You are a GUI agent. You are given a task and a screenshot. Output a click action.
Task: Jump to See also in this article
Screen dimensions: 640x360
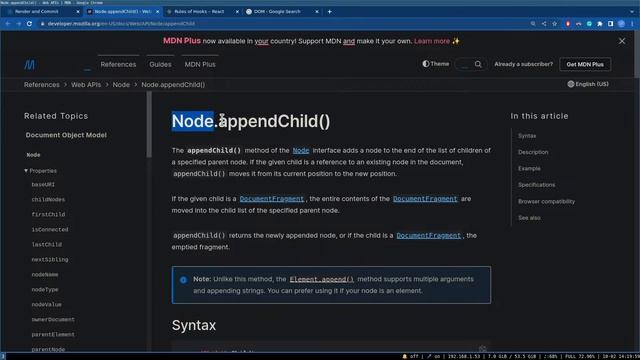(529, 218)
